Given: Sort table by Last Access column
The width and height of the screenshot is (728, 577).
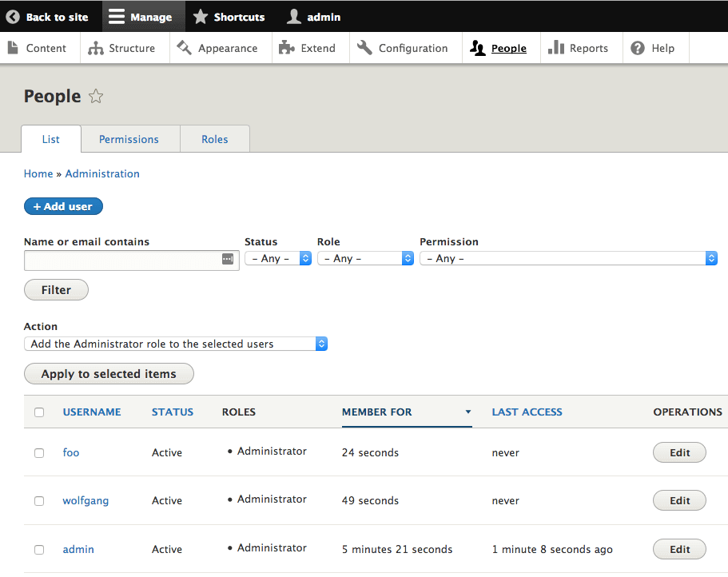Looking at the screenshot, I should point(527,412).
